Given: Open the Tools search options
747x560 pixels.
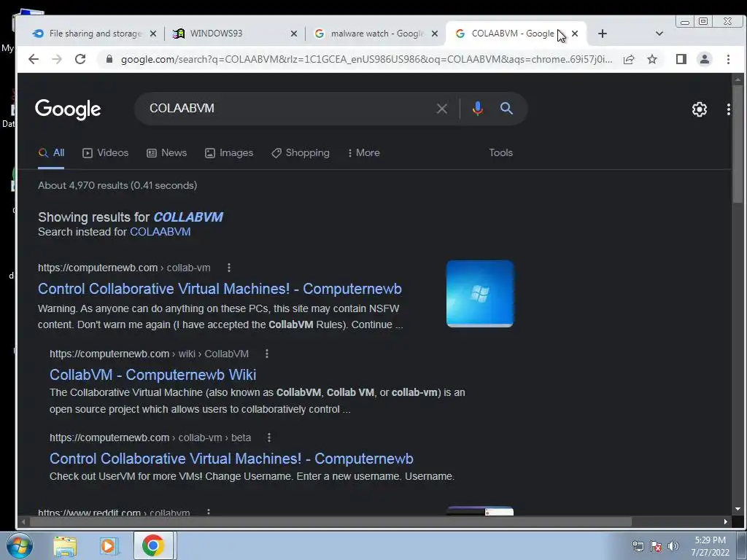Looking at the screenshot, I should click(500, 153).
